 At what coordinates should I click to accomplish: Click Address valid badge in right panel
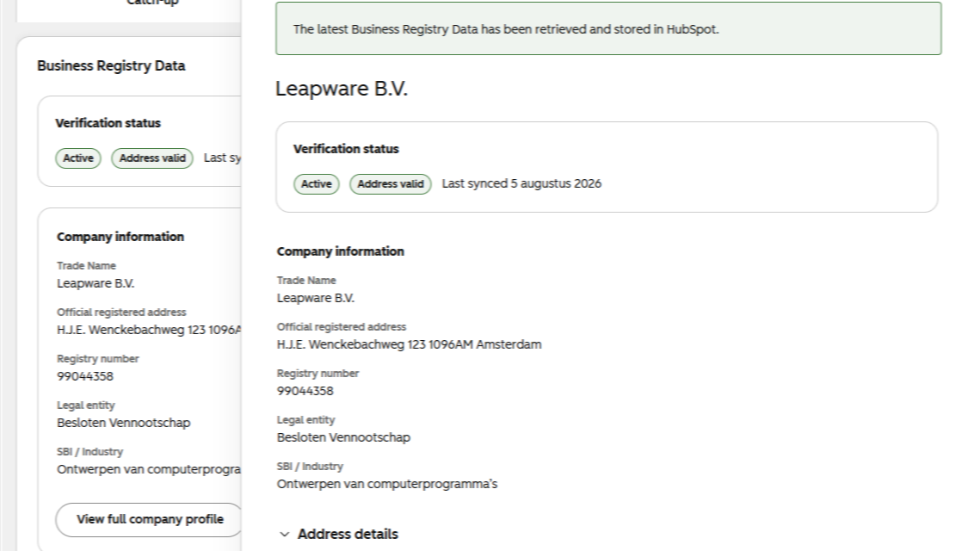391,184
